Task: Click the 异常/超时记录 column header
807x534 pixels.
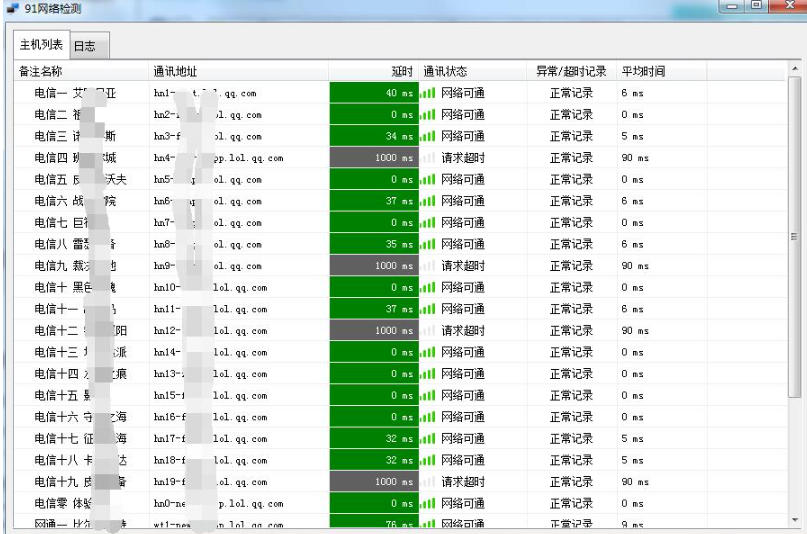Action: point(571,72)
